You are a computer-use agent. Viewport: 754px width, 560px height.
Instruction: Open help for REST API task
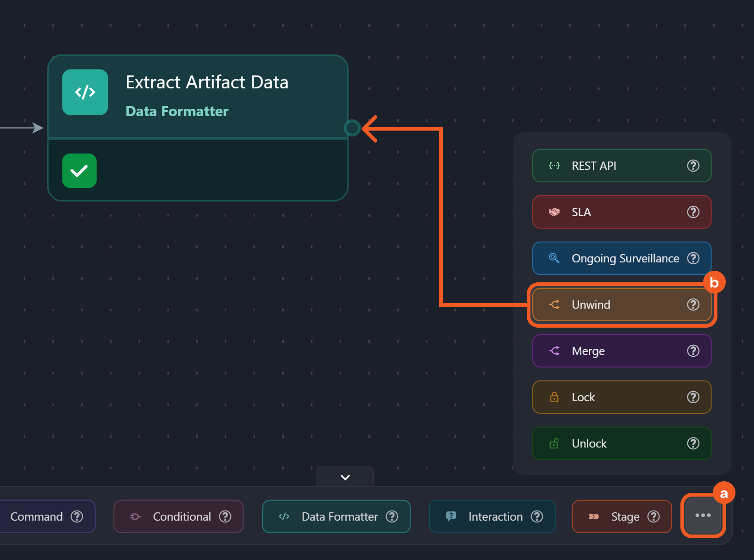[693, 166]
